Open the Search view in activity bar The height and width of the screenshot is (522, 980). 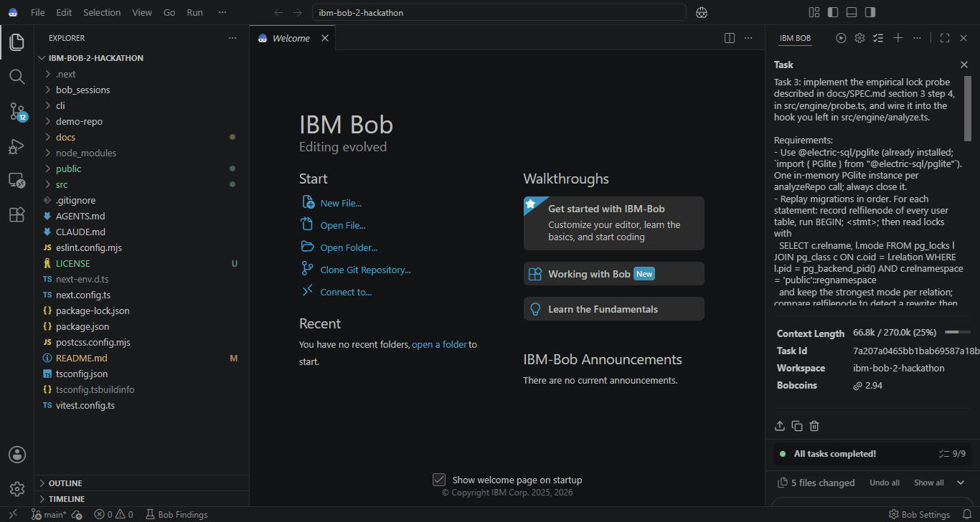tap(17, 76)
